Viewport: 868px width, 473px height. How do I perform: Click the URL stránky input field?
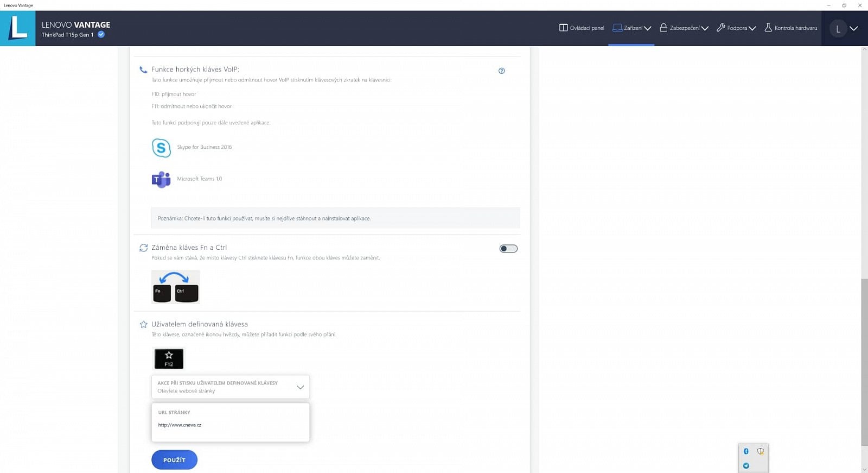coord(231,425)
